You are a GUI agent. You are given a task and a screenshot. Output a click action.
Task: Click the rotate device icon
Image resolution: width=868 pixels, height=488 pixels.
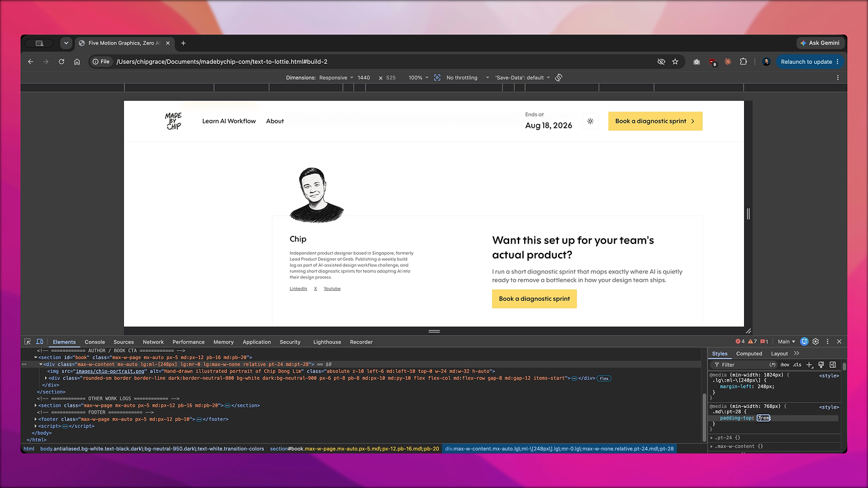click(x=559, y=78)
